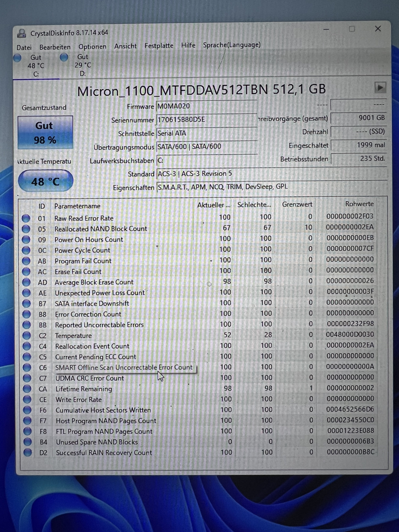Click the blue health orb for disk C:
This screenshot has width=399, height=532.
click(x=17, y=58)
